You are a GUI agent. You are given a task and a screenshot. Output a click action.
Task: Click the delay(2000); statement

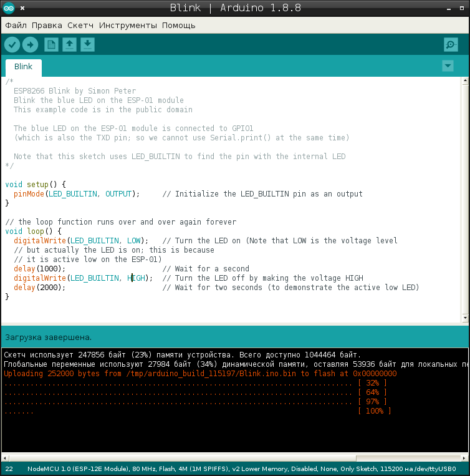pyautogui.click(x=39, y=288)
